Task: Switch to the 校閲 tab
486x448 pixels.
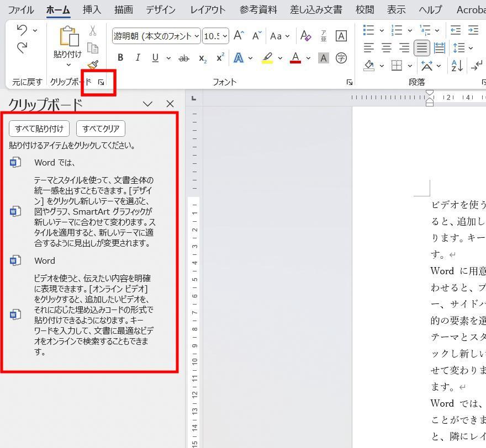Action: point(364,10)
